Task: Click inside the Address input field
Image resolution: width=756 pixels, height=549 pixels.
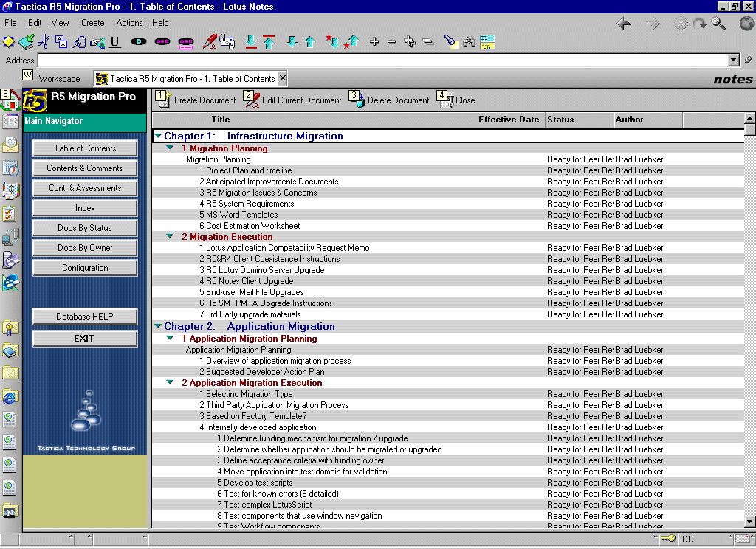Action: click(x=383, y=61)
